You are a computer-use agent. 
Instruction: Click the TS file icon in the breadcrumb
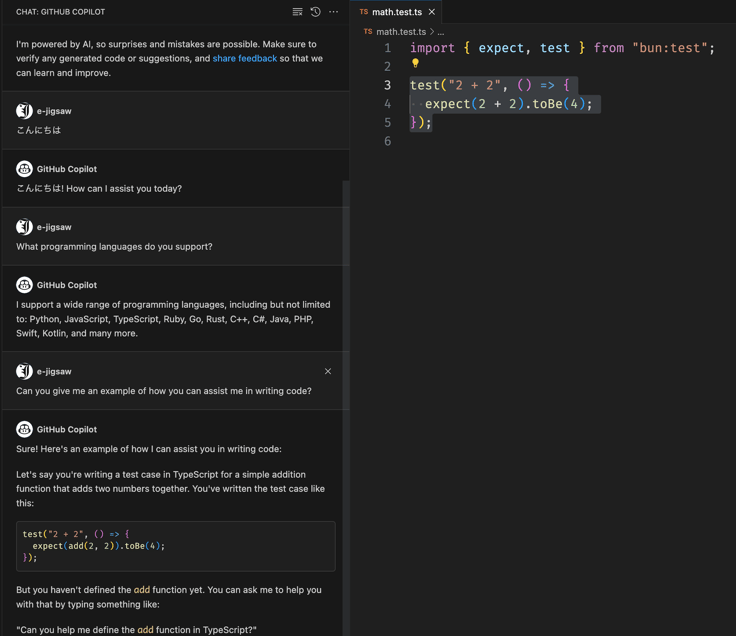(368, 31)
